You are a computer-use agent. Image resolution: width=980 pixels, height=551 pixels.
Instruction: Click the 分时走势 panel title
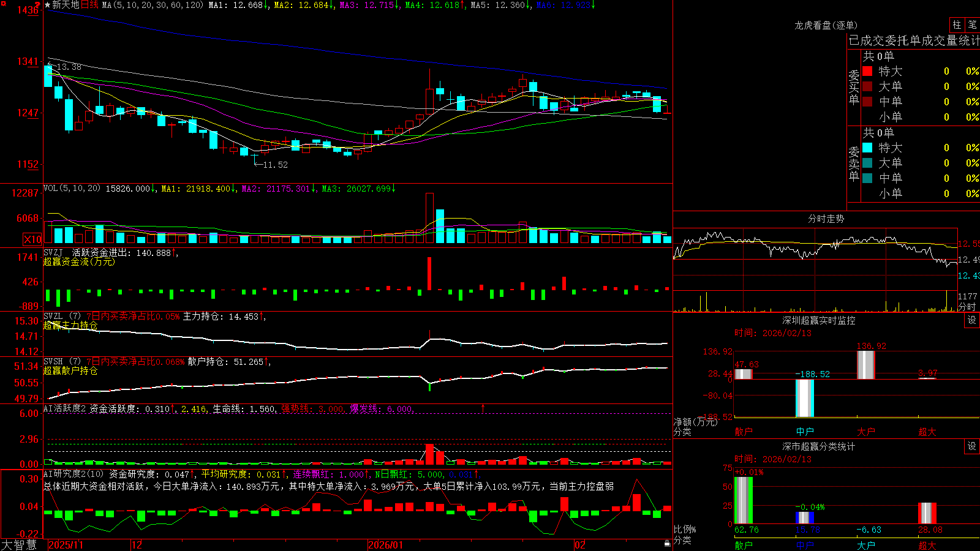click(x=826, y=219)
